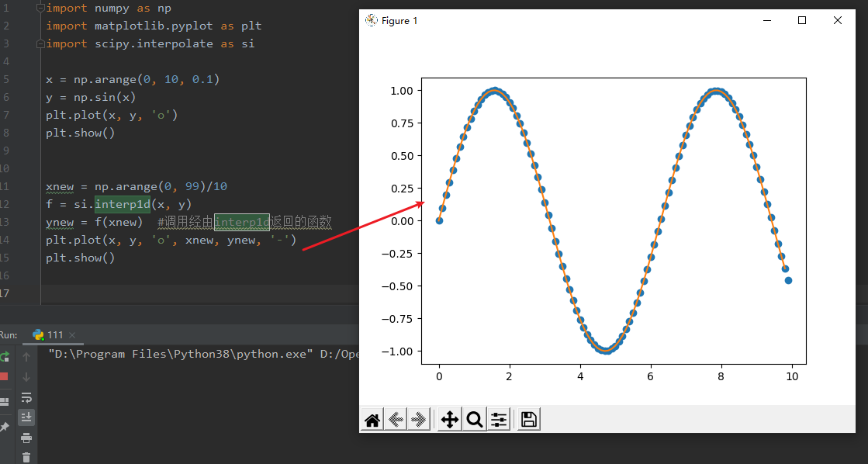Minimize the Figure 1 window

767,20
